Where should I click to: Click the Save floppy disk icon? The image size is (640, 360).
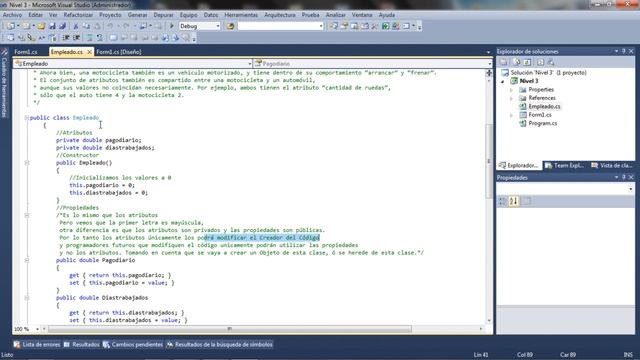[52, 26]
